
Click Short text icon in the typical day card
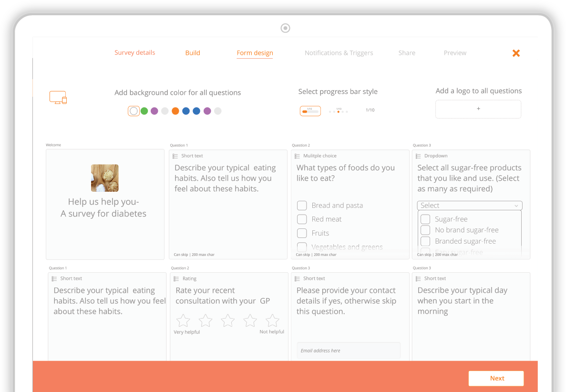418,279
